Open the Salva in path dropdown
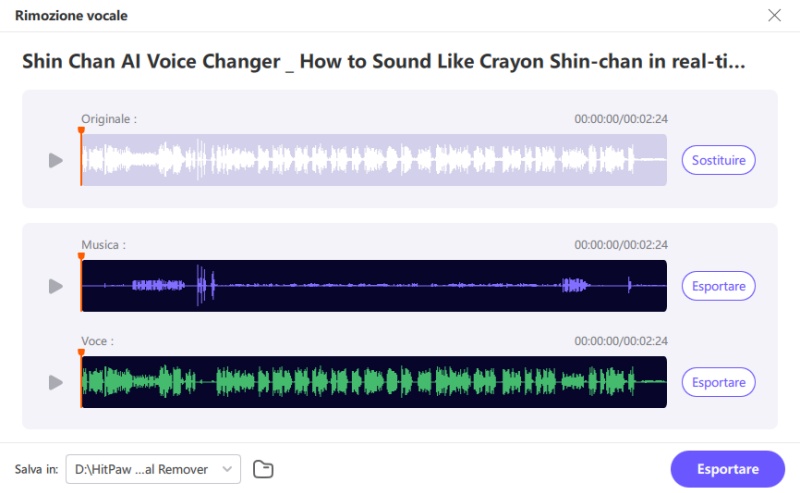 (153, 469)
